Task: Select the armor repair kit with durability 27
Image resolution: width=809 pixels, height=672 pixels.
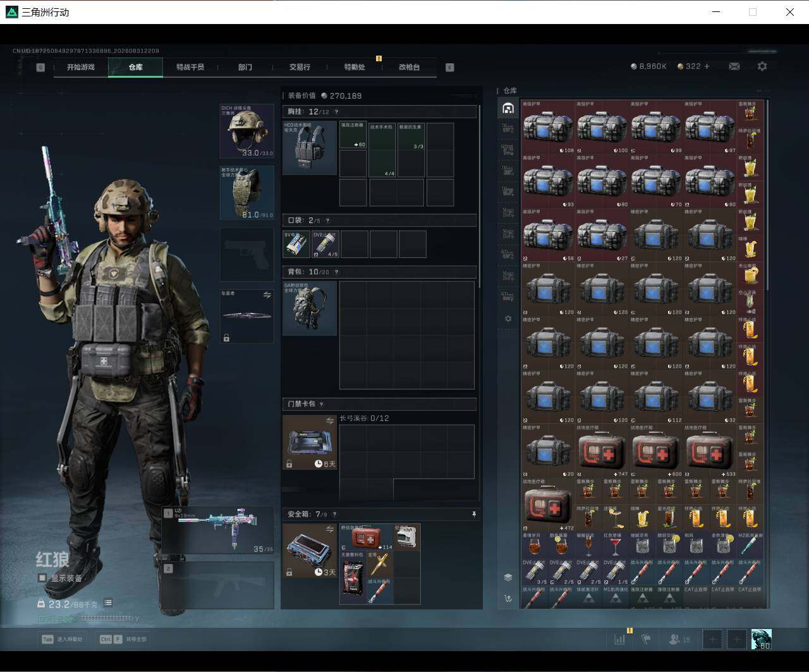Action: (x=602, y=235)
